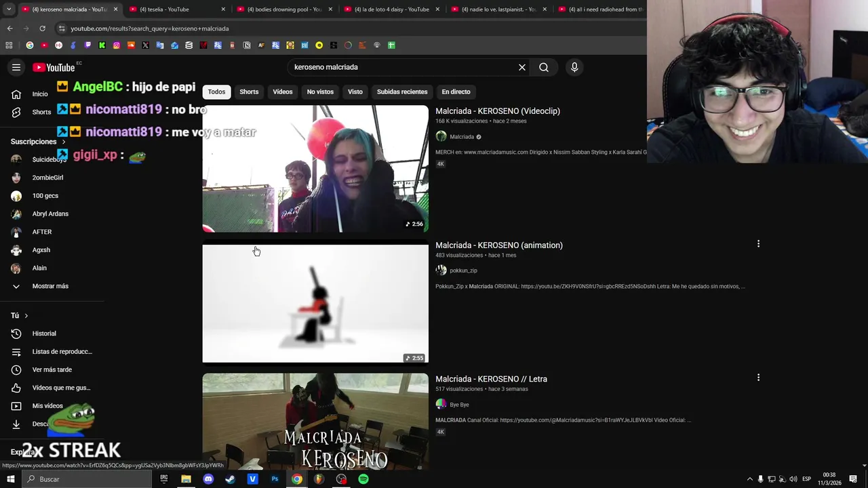The height and width of the screenshot is (488, 868).
Task: Close the kerosene malcriada browser tab
Action: 115,9
